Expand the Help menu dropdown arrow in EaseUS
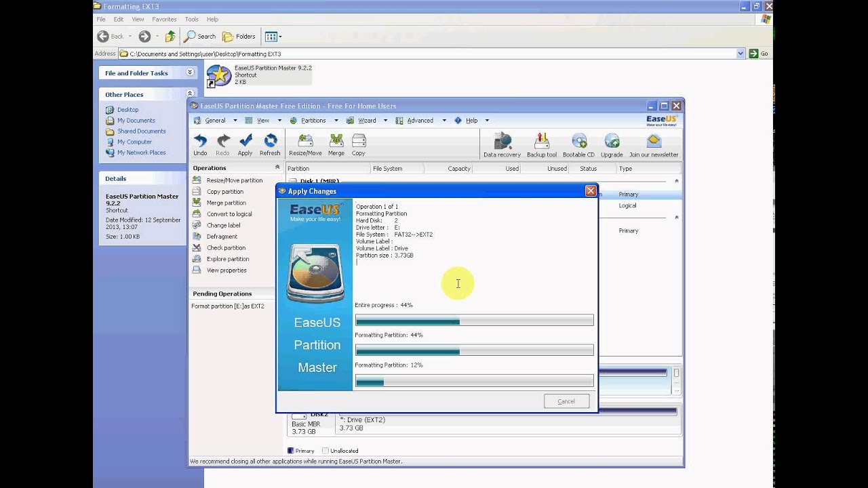 [x=487, y=121]
